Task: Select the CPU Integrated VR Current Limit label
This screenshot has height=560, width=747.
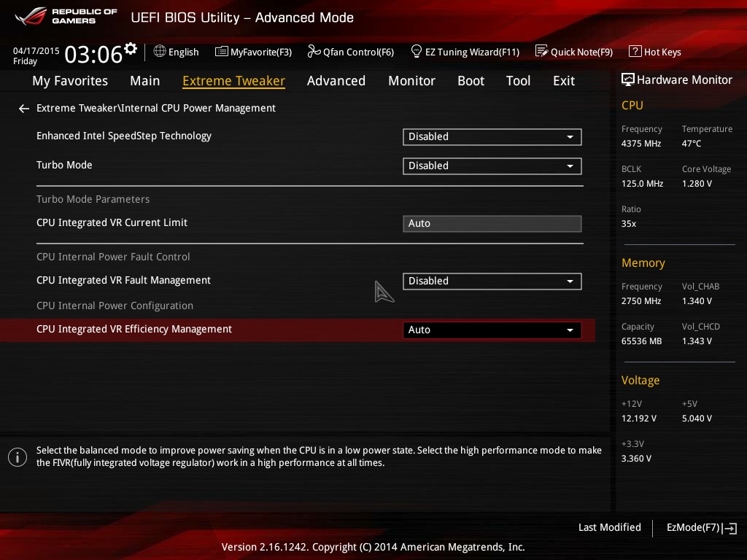Action: click(x=112, y=223)
